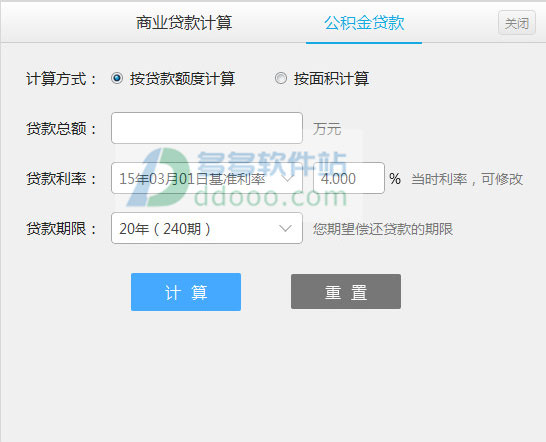Click the 当时利率，可修改 hint text
This screenshot has width=546, height=442.
tap(467, 179)
